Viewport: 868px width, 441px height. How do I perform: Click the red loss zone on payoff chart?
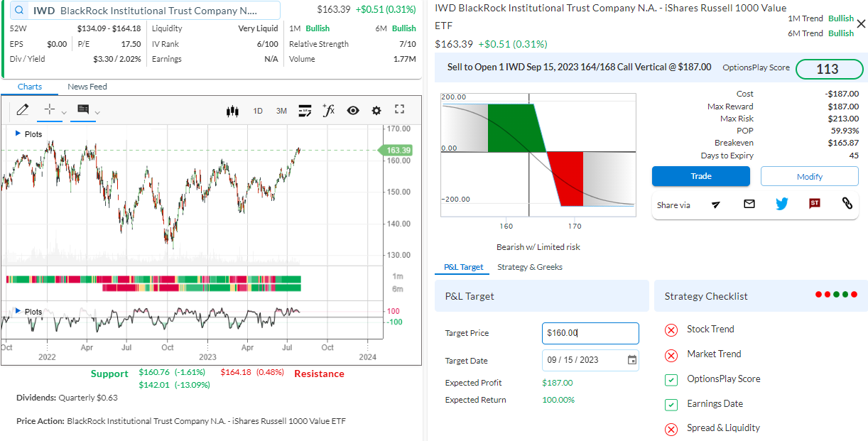click(568, 178)
